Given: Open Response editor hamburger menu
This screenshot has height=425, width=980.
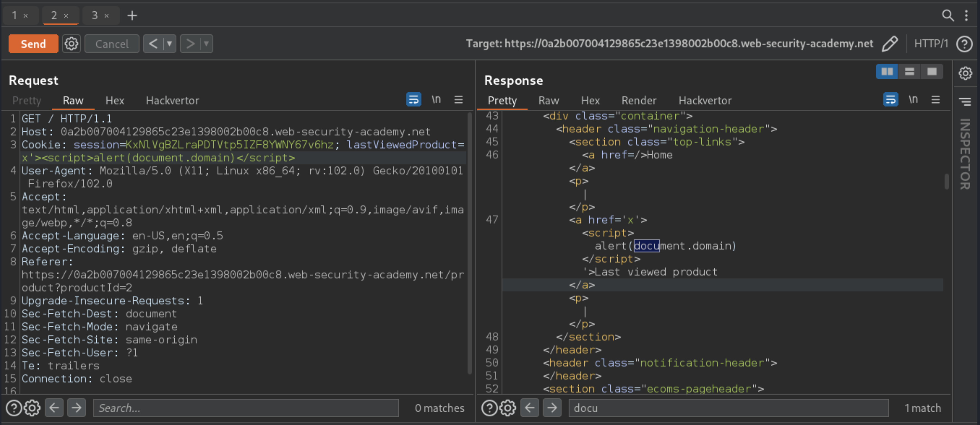Looking at the screenshot, I should click(935, 100).
